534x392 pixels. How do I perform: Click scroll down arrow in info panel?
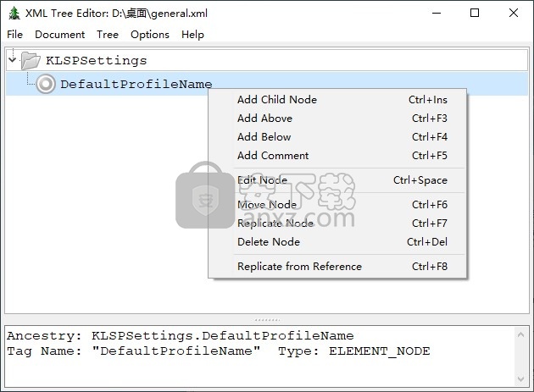pos(520,378)
